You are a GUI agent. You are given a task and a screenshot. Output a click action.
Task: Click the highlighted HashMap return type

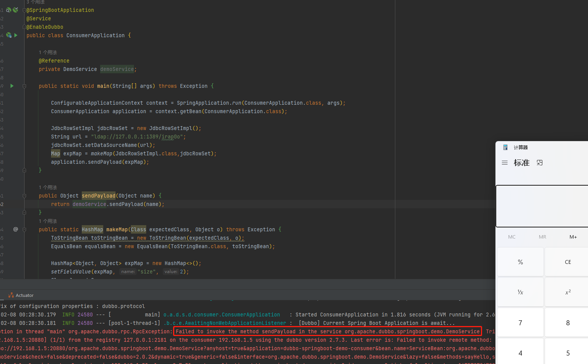pos(92,229)
